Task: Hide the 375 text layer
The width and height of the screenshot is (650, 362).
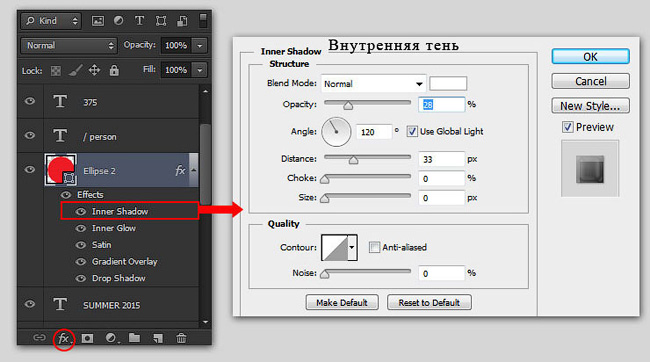Action: click(x=30, y=101)
